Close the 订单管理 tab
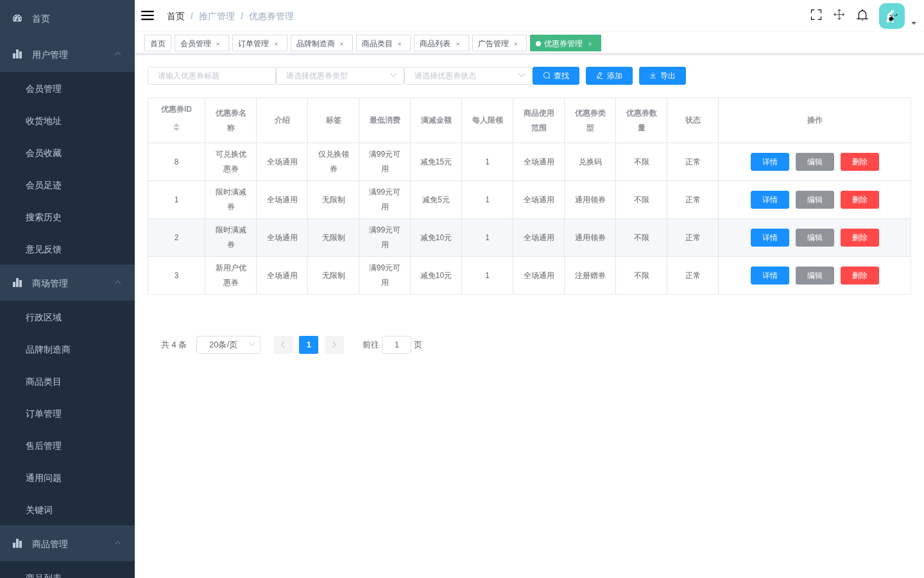The width and height of the screenshot is (924, 578). (x=277, y=44)
